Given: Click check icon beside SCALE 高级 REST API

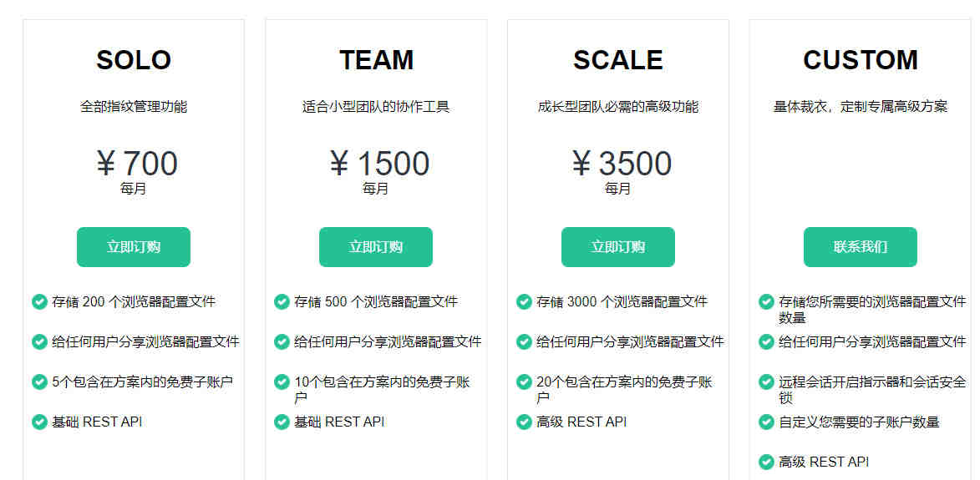Looking at the screenshot, I should click(524, 422).
